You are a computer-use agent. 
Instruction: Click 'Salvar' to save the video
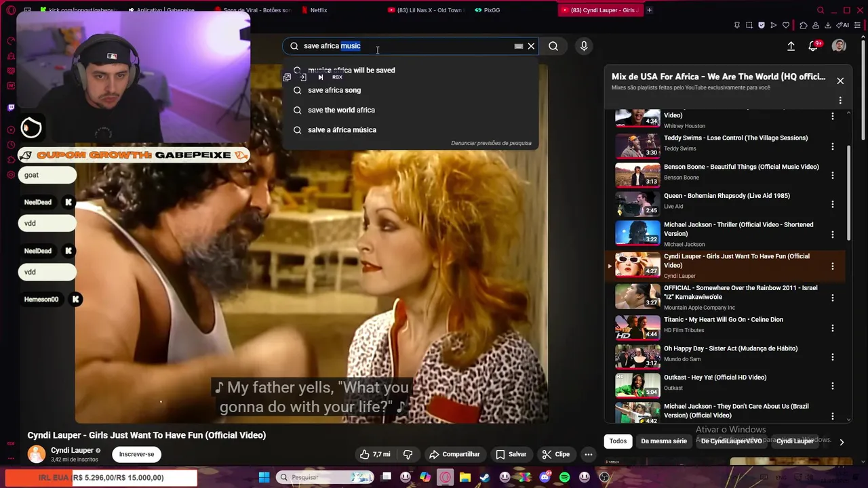[x=511, y=454]
